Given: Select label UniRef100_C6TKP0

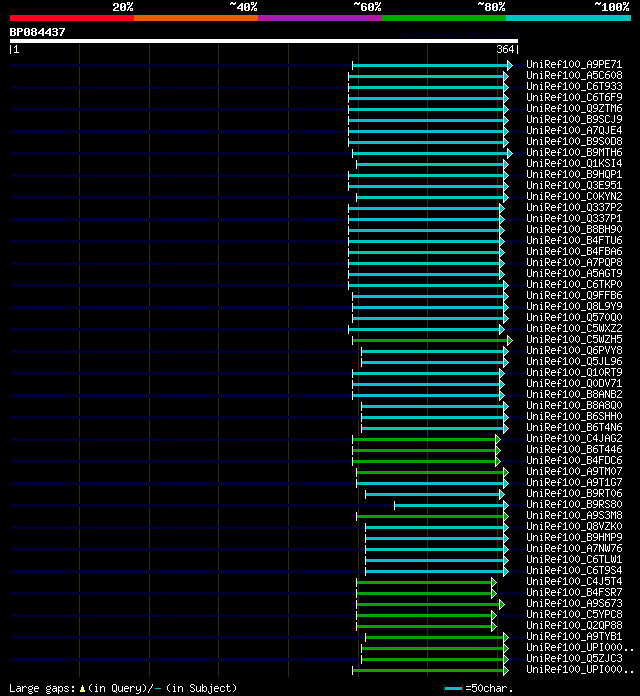Looking at the screenshot, I should click(x=574, y=284).
